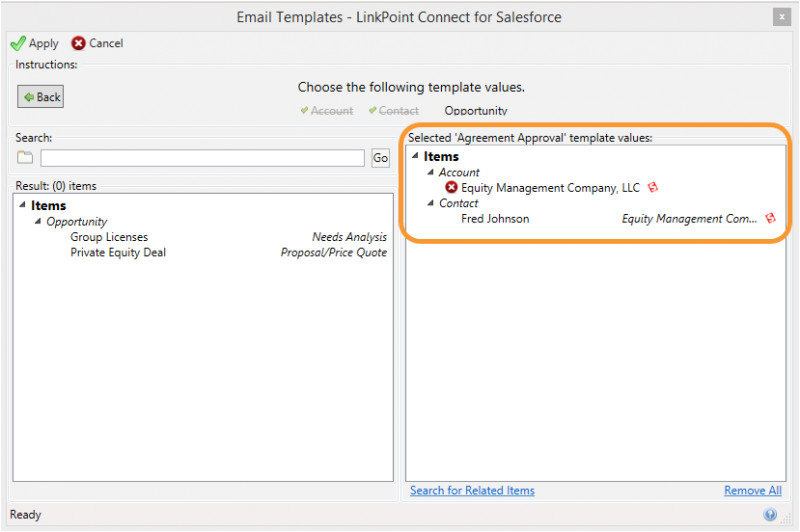
Task: Click Salesforce link icon after Equity Management Company, LLC
Action: 653,187
